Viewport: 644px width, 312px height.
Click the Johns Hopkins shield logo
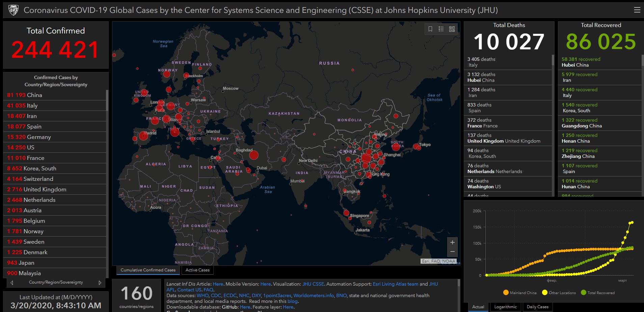(x=13, y=10)
